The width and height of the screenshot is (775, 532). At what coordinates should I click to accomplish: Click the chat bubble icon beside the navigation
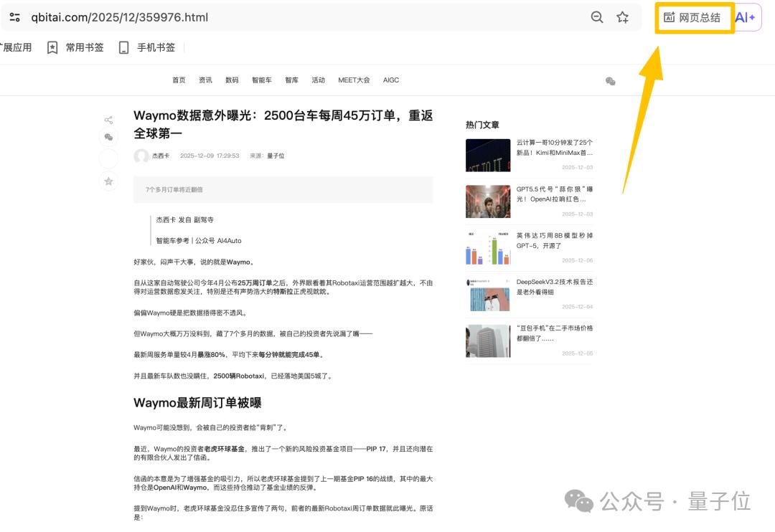610,81
